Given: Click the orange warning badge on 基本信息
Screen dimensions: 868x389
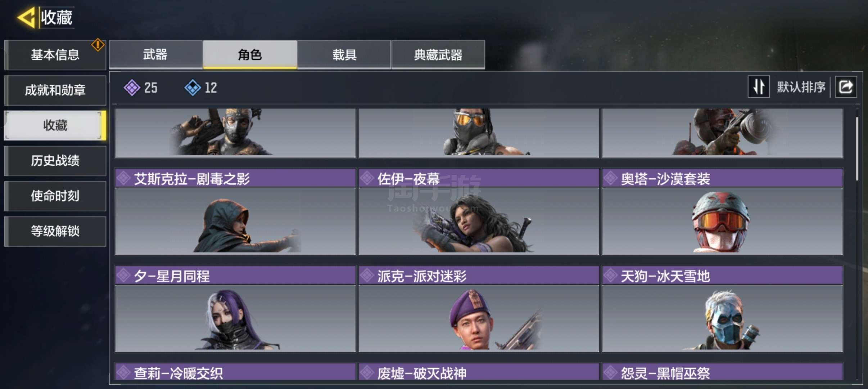Looking at the screenshot, I should (98, 45).
